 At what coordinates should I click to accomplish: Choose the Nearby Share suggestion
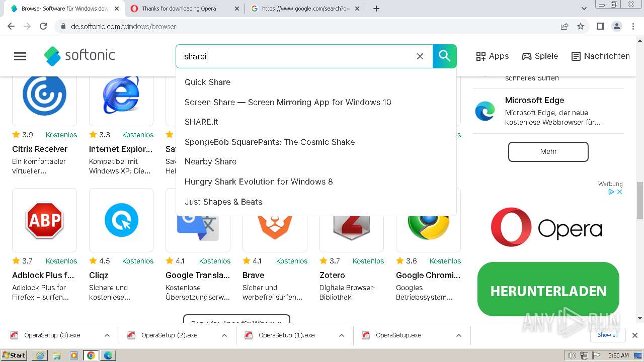point(210,161)
